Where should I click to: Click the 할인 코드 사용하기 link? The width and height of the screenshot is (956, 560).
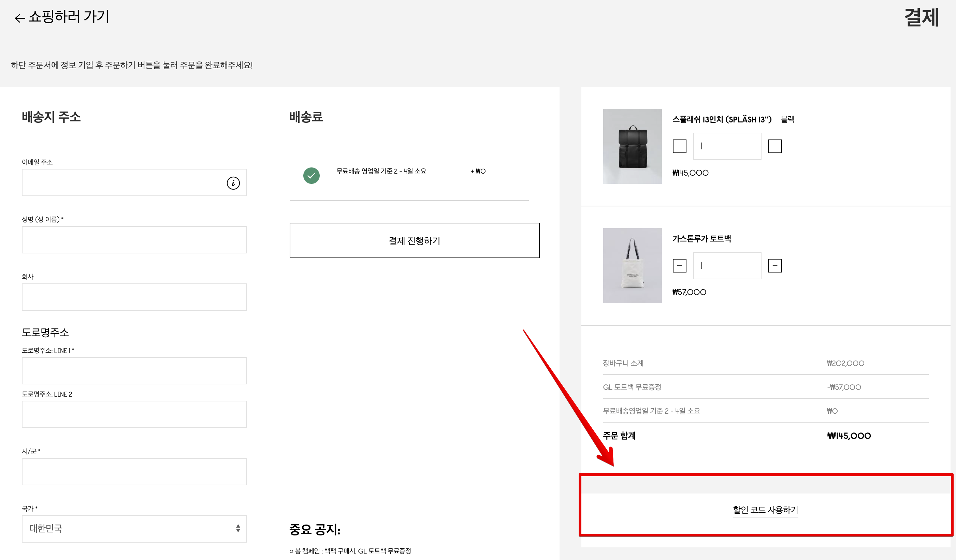click(765, 510)
